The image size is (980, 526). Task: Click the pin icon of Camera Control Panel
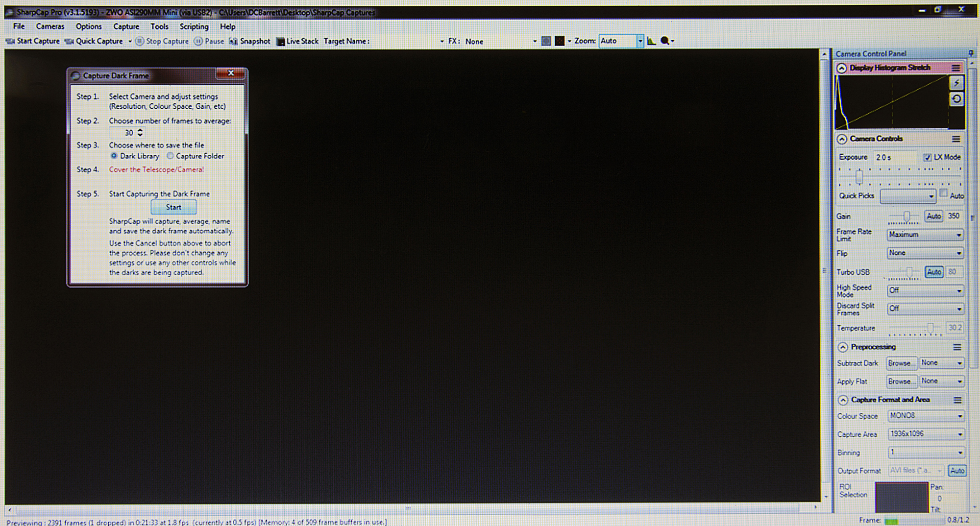click(x=971, y=53)
